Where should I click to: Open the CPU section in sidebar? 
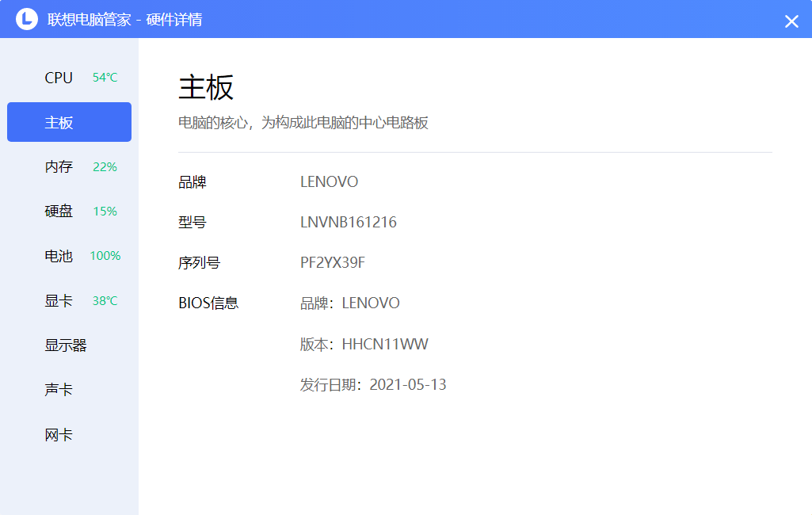pyautogui.click(x=69, y=78)
